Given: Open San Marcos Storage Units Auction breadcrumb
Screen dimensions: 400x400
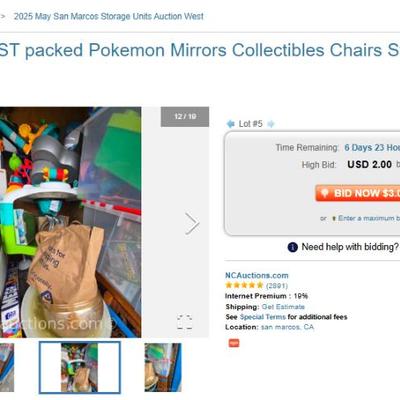Looking at the screenshot, I should pyautogui.click(x=109, y=16).
